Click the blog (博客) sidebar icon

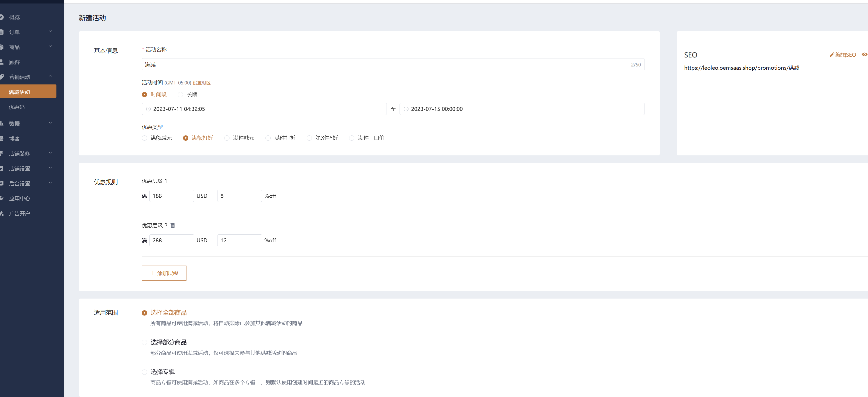1,138
